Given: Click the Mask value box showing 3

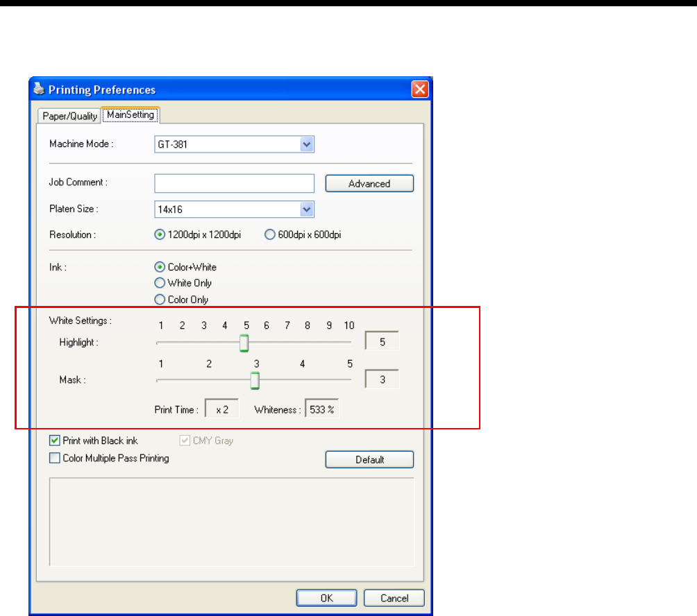Looking at the screenshot, I should point(382,379).
